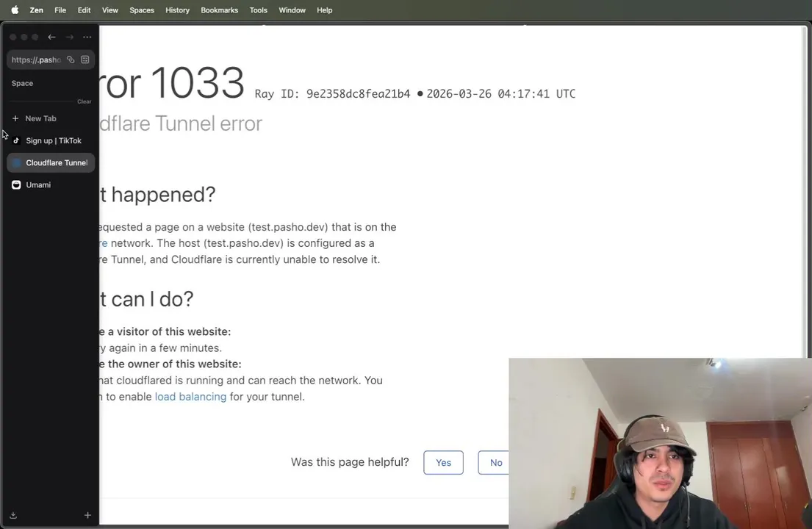The width and height of the screenshot is (812, 529).
Task: Click the error timestamp 2026-03-26 04:17:41 UTC
Action: click(x=500, y=94)
